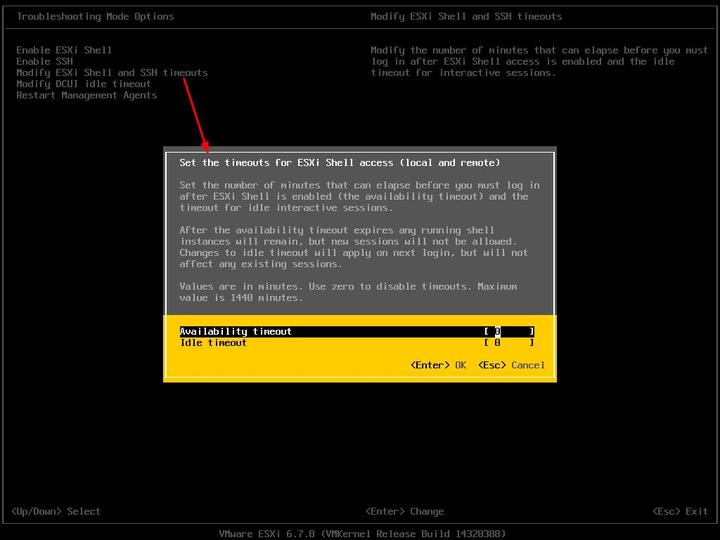The width and height of the screenshot is (720, 540).
Task: Select Restart Management Agents option
Action: click(x=86, y=96)
